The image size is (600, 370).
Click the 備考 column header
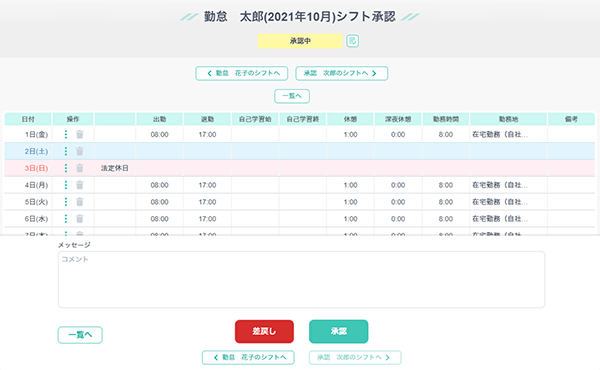point(571,119)
